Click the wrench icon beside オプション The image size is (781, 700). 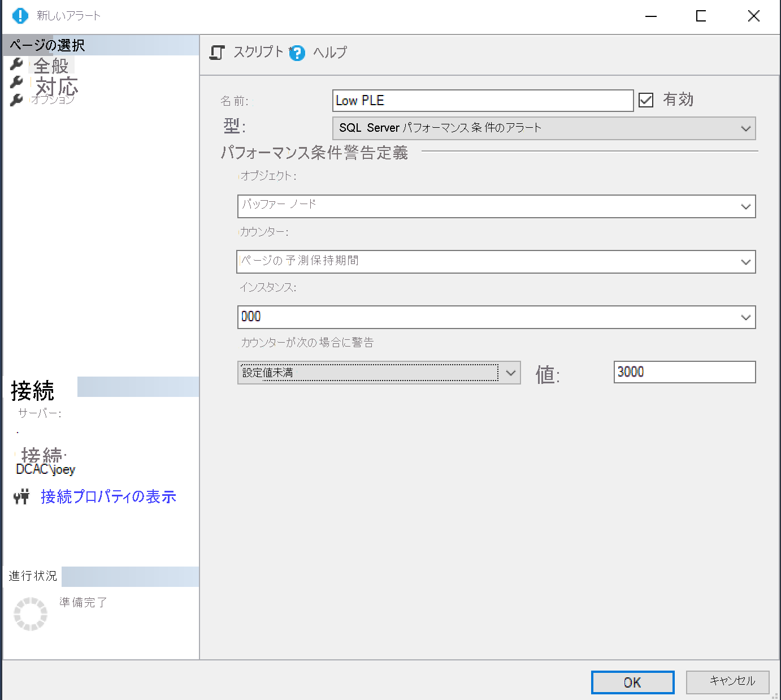[x=16, y=100]
